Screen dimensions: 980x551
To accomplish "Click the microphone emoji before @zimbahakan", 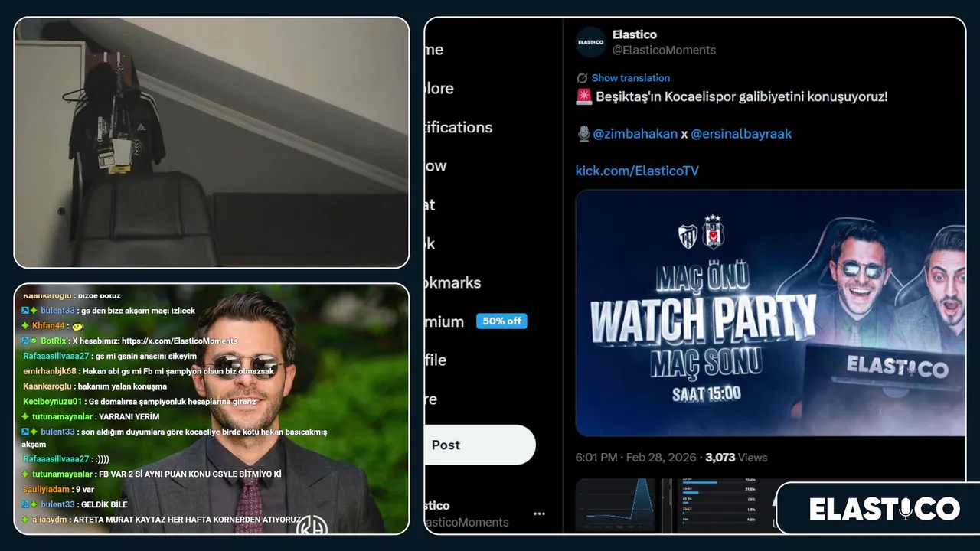I will pyautogui.click(x=583, y=134).
